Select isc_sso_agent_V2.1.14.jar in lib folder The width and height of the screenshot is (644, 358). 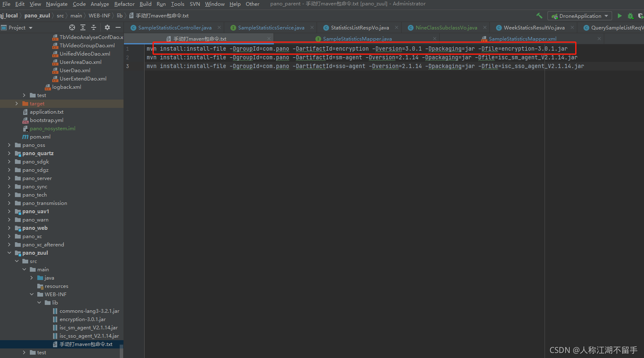pyautogui.click(x=89, y=336)
